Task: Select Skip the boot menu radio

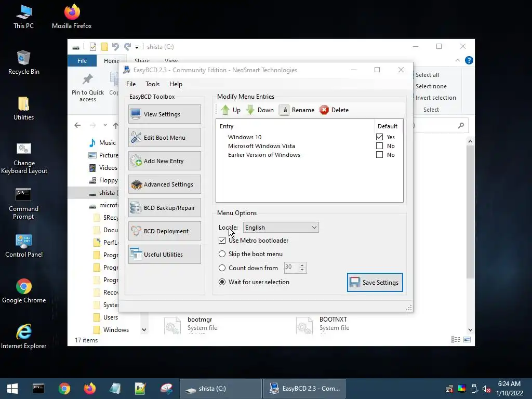Action: [x=222, y=254]
